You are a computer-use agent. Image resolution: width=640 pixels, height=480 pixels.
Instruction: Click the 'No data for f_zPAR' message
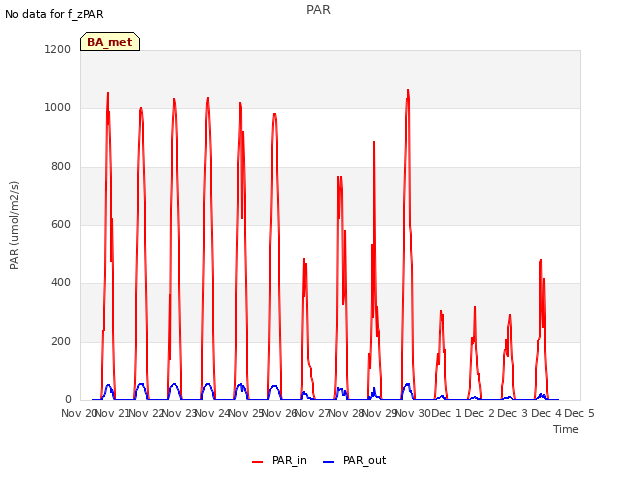tap(54, 14)
